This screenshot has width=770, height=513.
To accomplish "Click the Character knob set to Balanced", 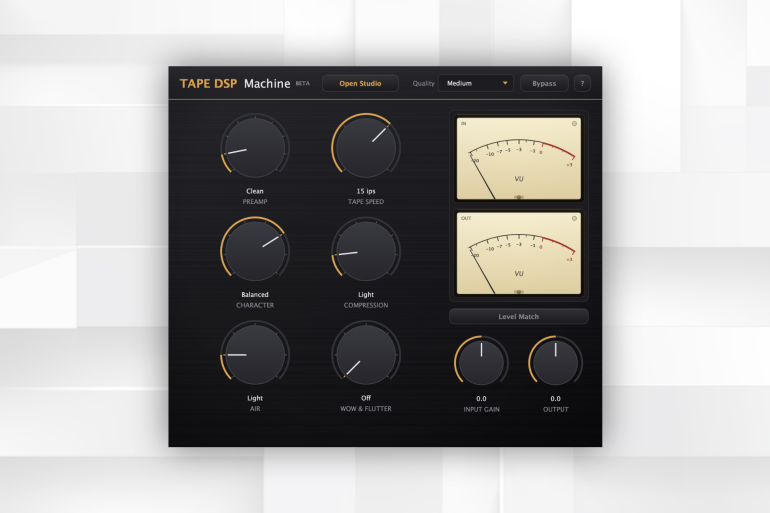I will click(x=255, y=251).
